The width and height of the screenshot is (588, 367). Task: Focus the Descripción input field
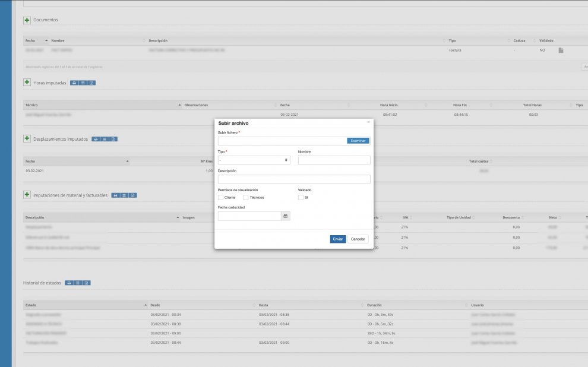click(x=294, y=179)
